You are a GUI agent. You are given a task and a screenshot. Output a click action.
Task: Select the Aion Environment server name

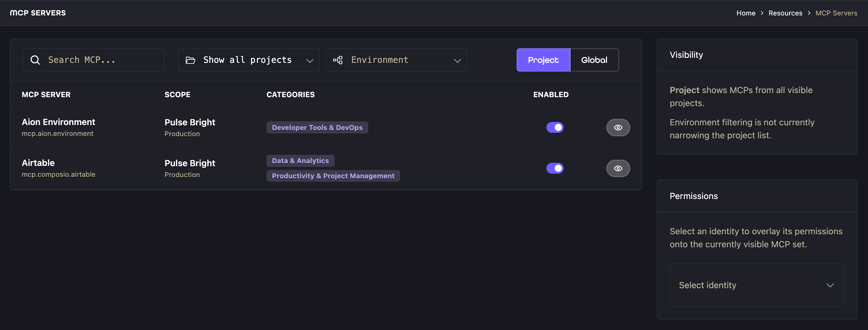click(x=58, y=122)
